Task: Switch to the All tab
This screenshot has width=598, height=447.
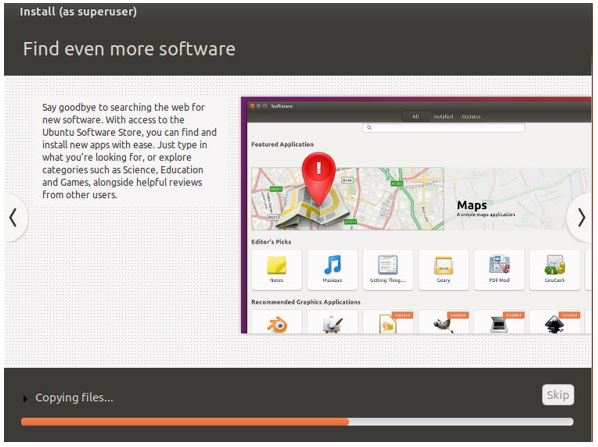Action: pos(415,116)
